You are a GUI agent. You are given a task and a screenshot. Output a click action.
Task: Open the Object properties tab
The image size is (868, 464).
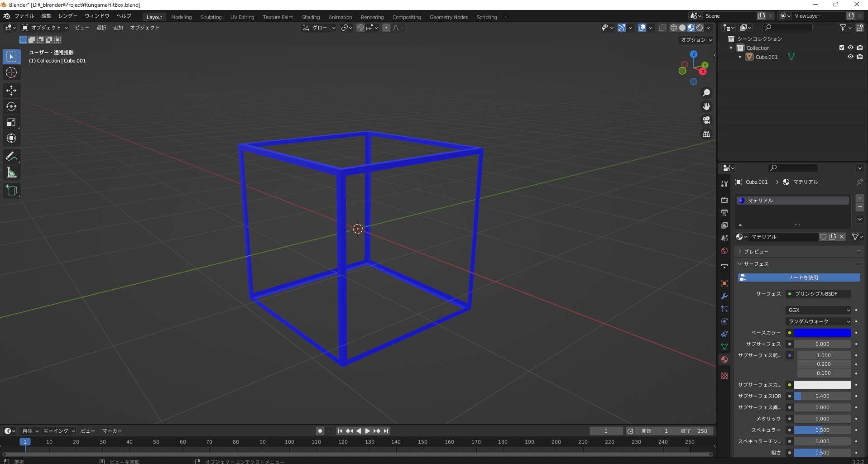click(x=724, y=283)
